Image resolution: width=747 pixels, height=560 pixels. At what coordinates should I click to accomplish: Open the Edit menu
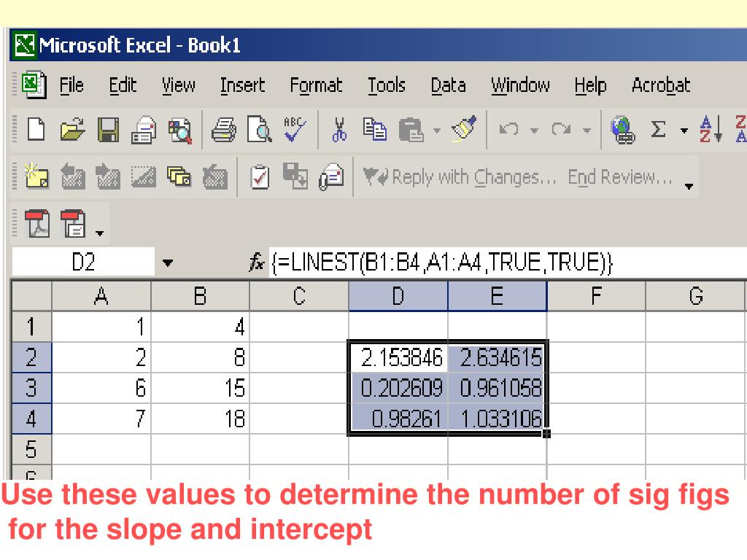tap(123, 86)
